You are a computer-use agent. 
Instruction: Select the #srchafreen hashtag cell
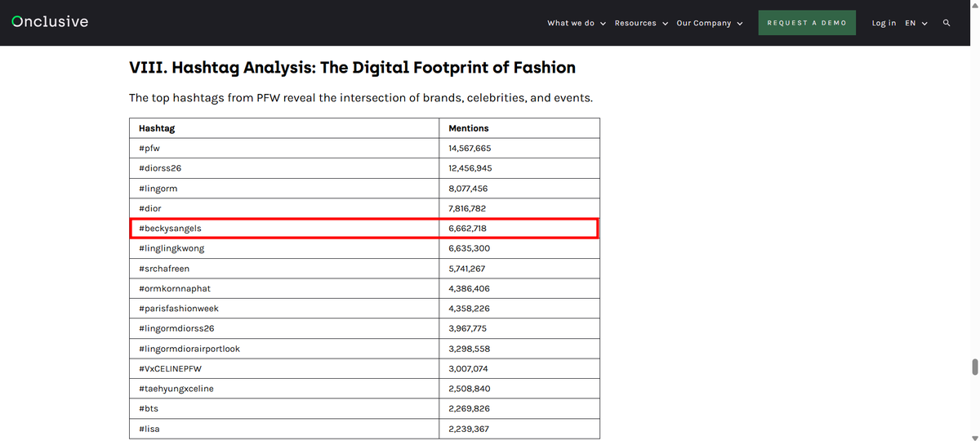(283, 269)
